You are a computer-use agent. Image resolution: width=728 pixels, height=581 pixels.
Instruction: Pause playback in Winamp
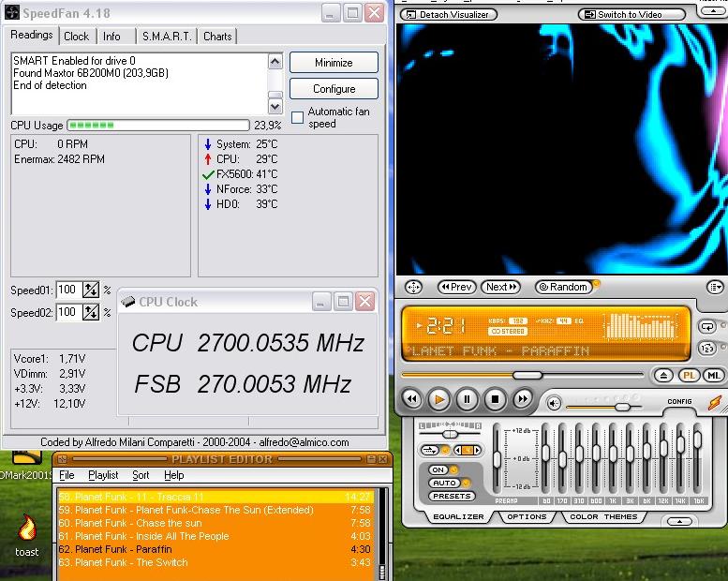pos(468,399)
